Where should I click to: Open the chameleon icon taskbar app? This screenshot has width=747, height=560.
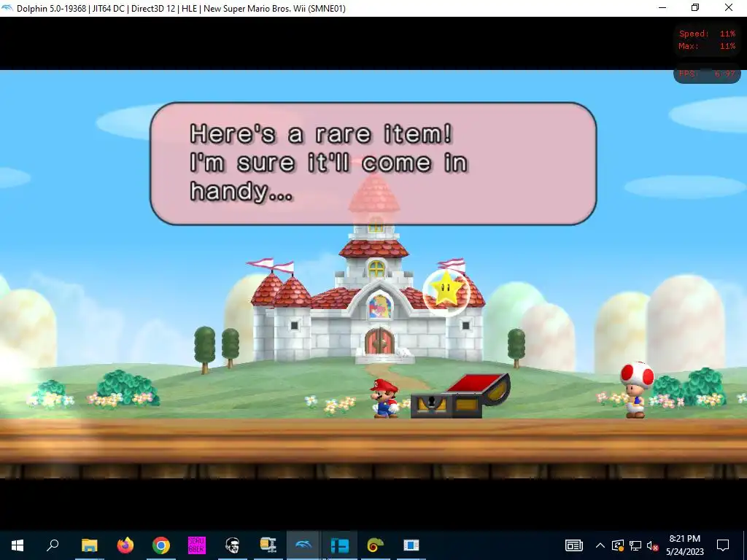[x=376, y=545]
